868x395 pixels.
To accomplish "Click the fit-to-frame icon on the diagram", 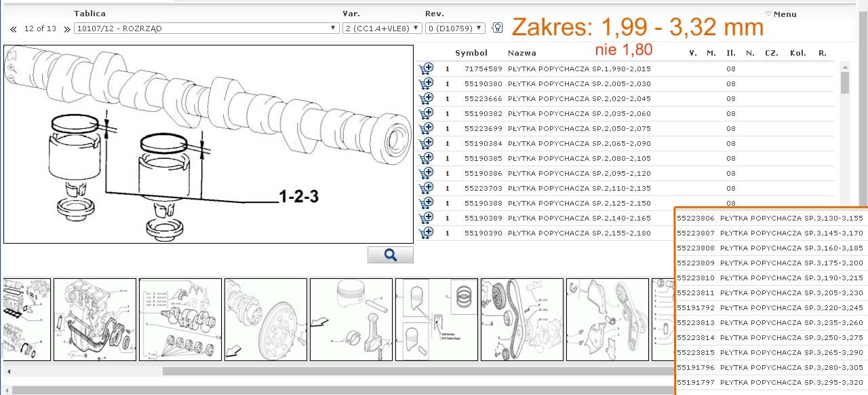I will 12,56.
